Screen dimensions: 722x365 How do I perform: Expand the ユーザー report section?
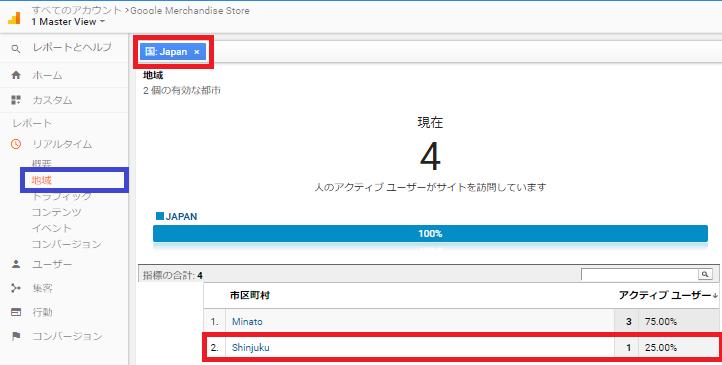[52, 265]
